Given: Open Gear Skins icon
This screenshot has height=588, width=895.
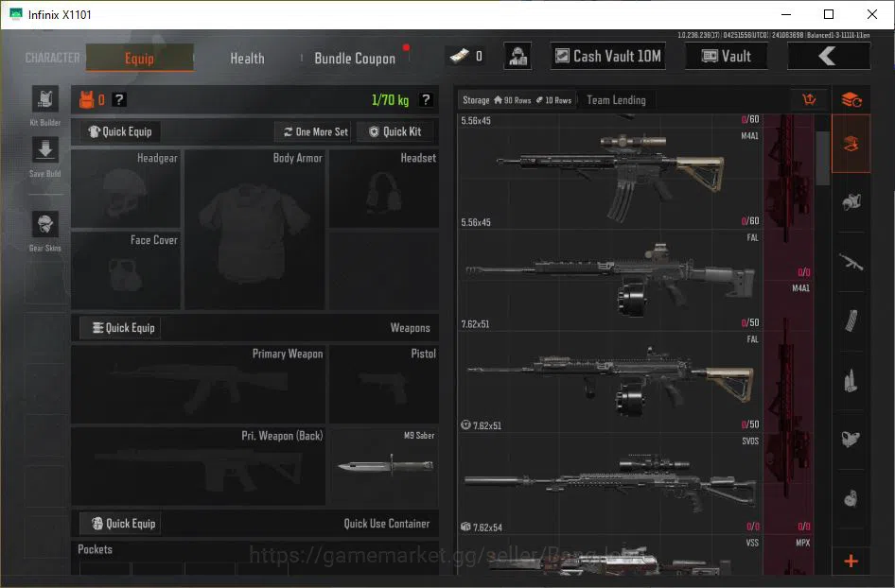Looking at the screenshot, I should (x=45, y=224).
